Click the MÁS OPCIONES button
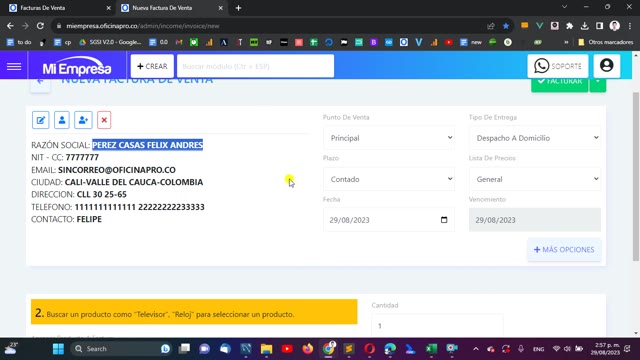This screenshot has width=640, height=360. 564,249
